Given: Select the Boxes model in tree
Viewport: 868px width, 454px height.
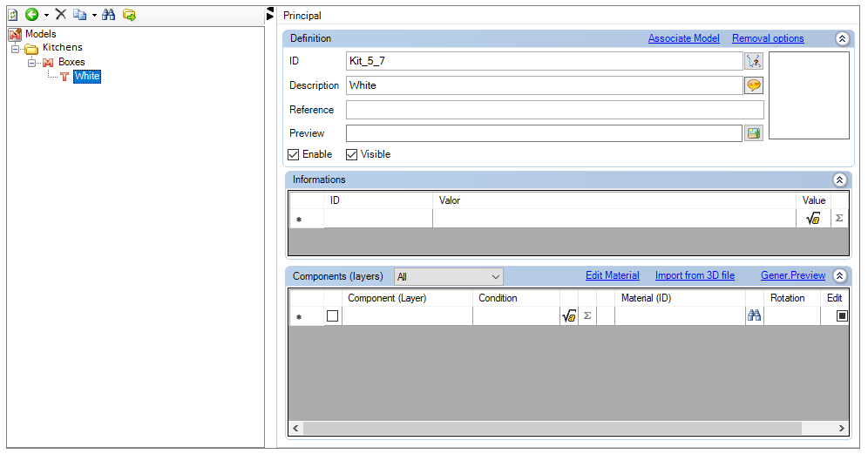Looking at the screenshot, I should click(x=71, y=63).
